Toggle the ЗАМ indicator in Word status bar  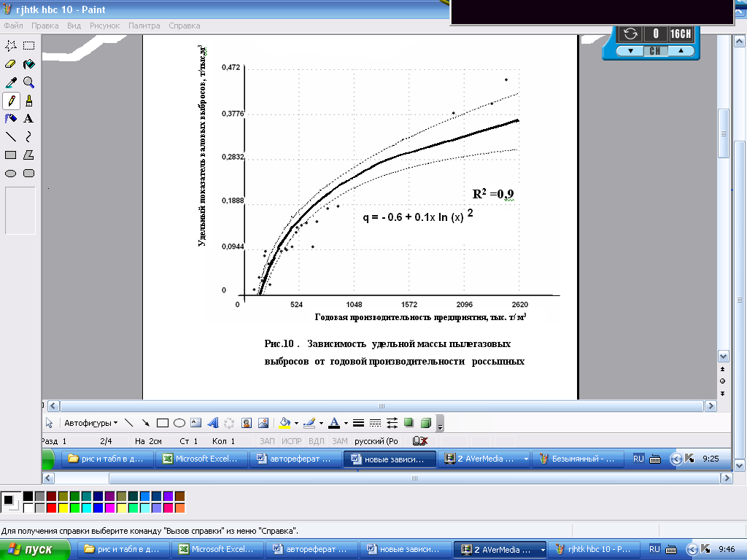click(340, 441)
